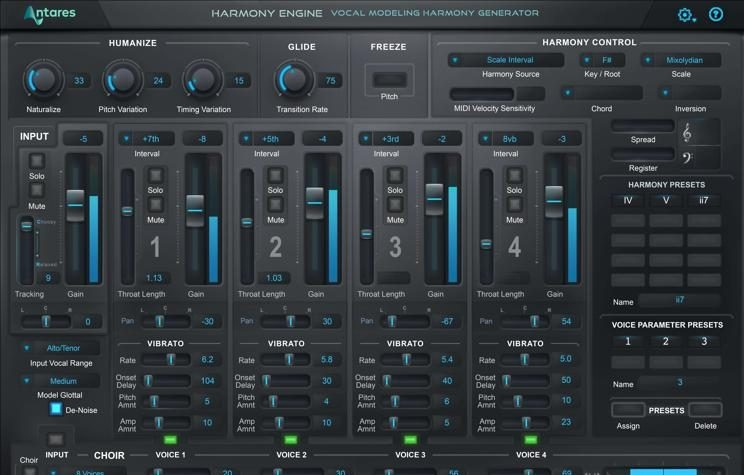Open the Model Glottal Medium dropdown
Viewport: 744px width, 475px height.
click(60, 381)
